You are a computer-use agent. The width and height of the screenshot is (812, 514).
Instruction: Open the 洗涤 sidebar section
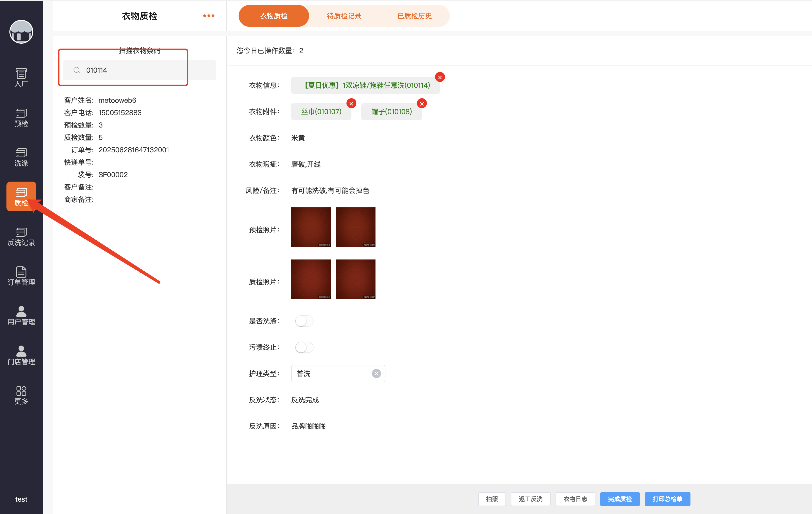tap(21, 157)
